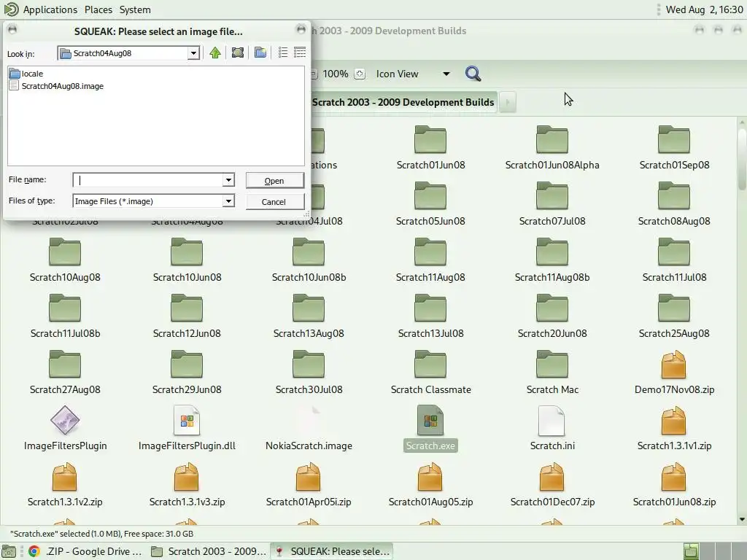Click the desktop icon in file dialog toolbar
747x560 pixels.
click(x=238, y=52)
